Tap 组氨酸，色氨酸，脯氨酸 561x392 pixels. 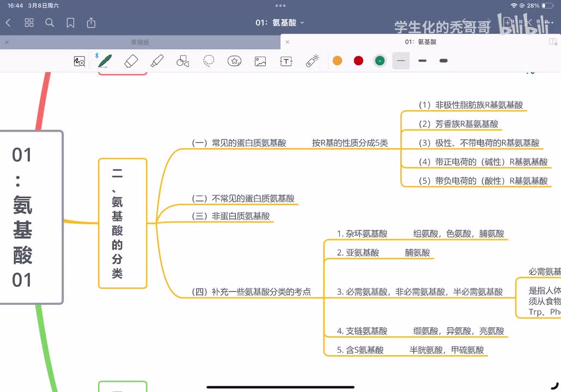pyautogui.click(x=459, y=234)
